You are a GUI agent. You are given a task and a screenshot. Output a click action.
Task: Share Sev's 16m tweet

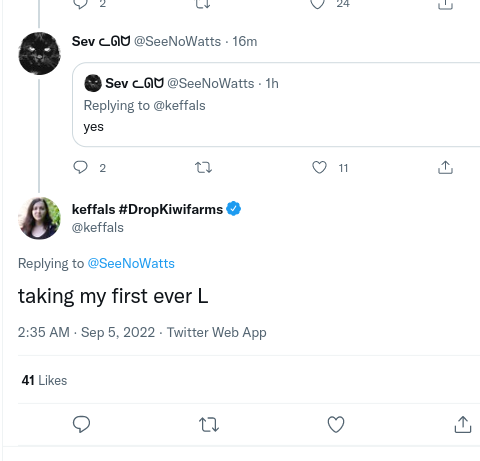(x=445, y=167)
